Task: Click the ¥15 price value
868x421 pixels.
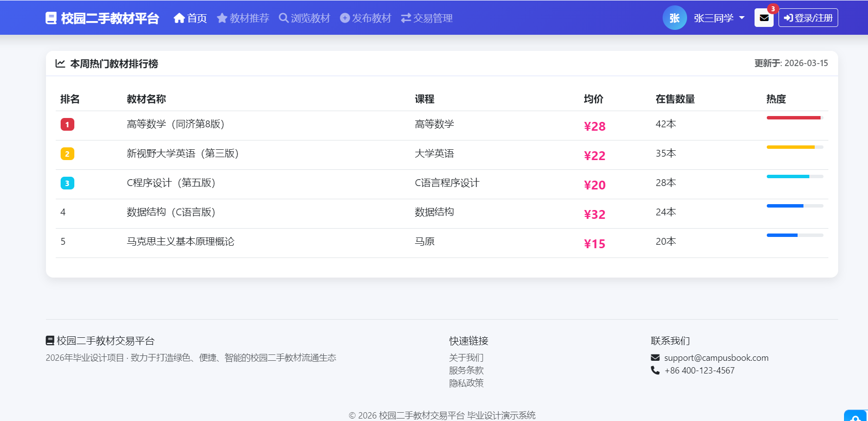Action: pos(595,244)
